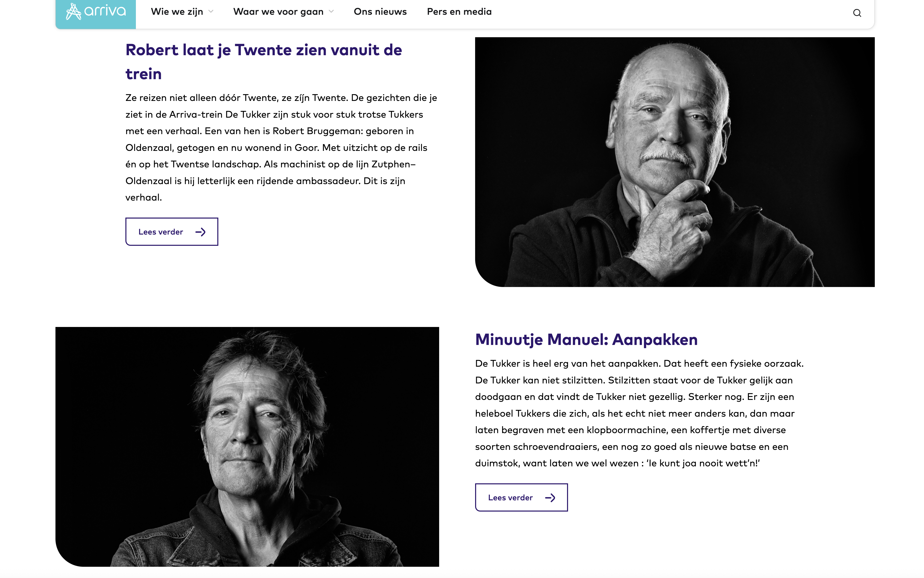Click arrow icon in Robert's Lees verder button
Image resolution: width=924 pixels, height=578 pixels.
200,232
